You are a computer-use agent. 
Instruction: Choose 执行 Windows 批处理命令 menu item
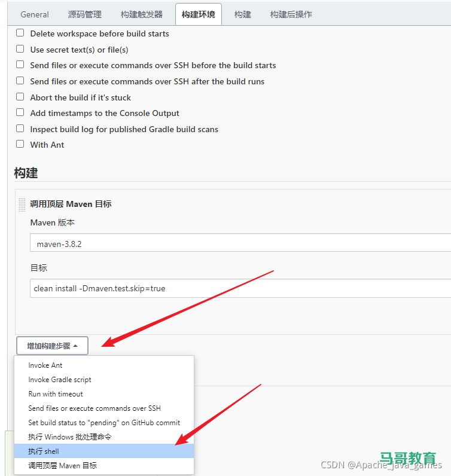(104, 437)
